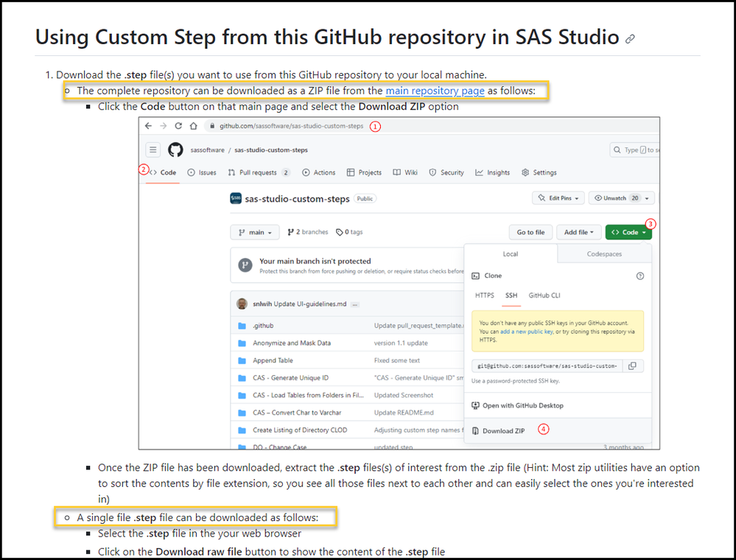
Task: Click the browser back arrow in the embedded screenshot
Action: click(148, 126)
